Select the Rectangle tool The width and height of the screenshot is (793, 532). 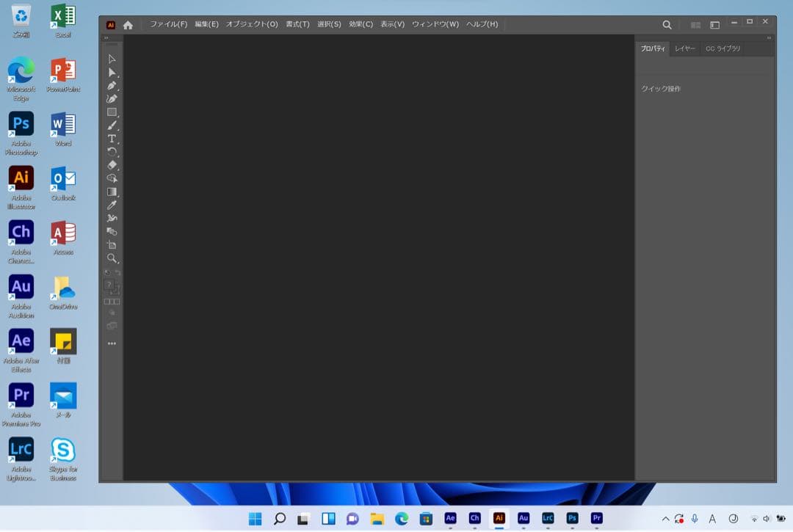(x=112, y=112)
